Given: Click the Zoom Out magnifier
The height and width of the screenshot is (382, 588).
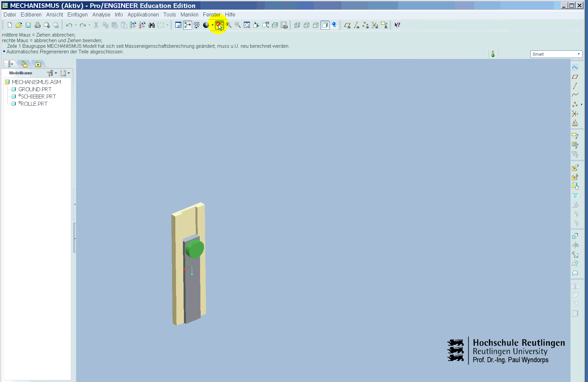Looking at the screenshot, I should (x=238, y=25).
